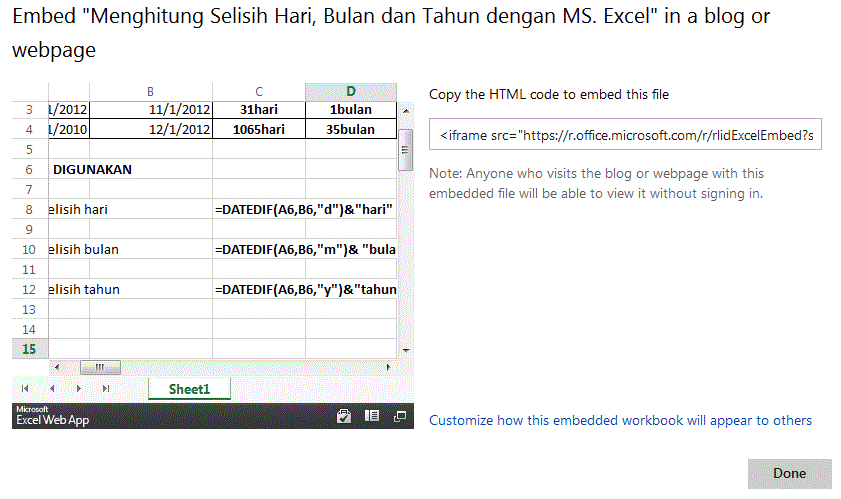This screenshot has width=841, height=499.
Task: Click cell with date 11/1/2012
Action: 151,109
